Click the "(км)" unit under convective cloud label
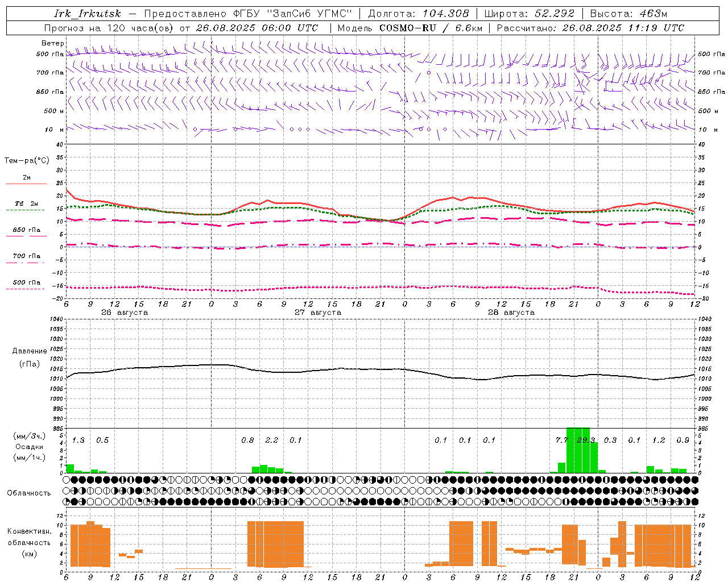The width and height of the screenshot is (728, 582). click(x=30, y=554)
